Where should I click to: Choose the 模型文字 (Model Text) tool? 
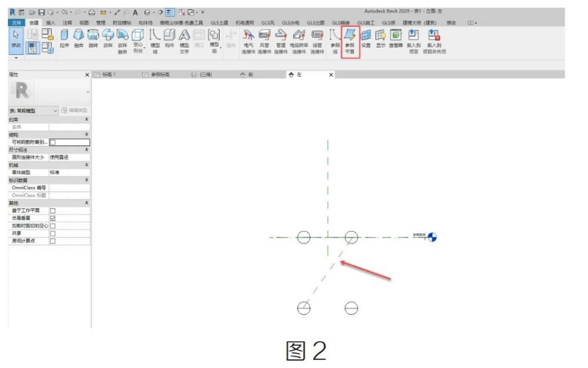(x=184, y=41)
